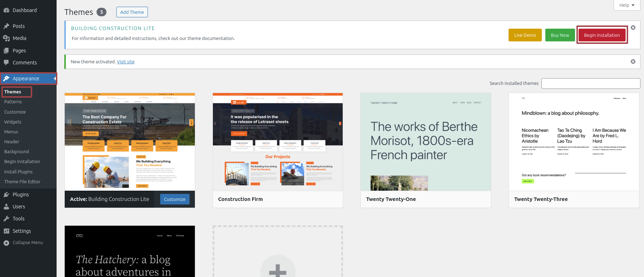Image resolution: width=644 pixels, height=277 pixels.
Task: Click the Collapse Menu arrow icon
Action: 6,243
